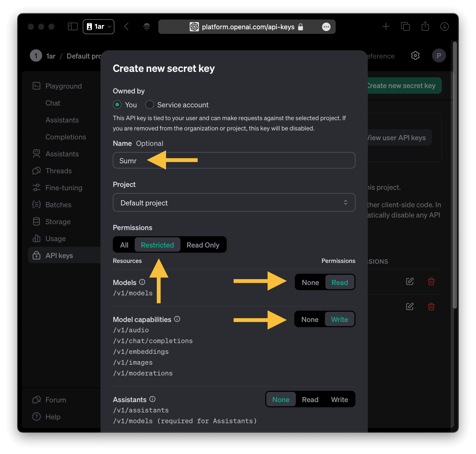The width and height of the screenshot is (476, 454).
Task: Click the Name field containing Sumr
Action: [x=234, y=160]
